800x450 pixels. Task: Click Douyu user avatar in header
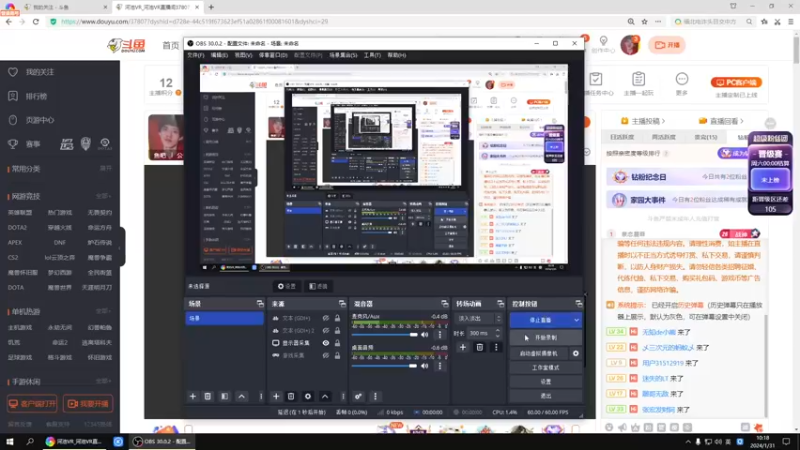pyautogui.click(x=630, y=45)
